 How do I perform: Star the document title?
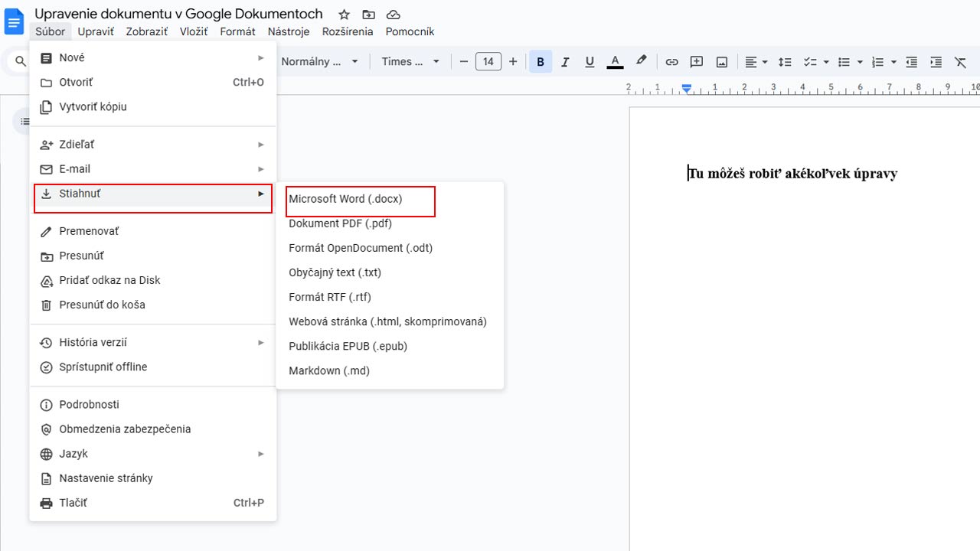pyautogui.click(x=345, y=15)
